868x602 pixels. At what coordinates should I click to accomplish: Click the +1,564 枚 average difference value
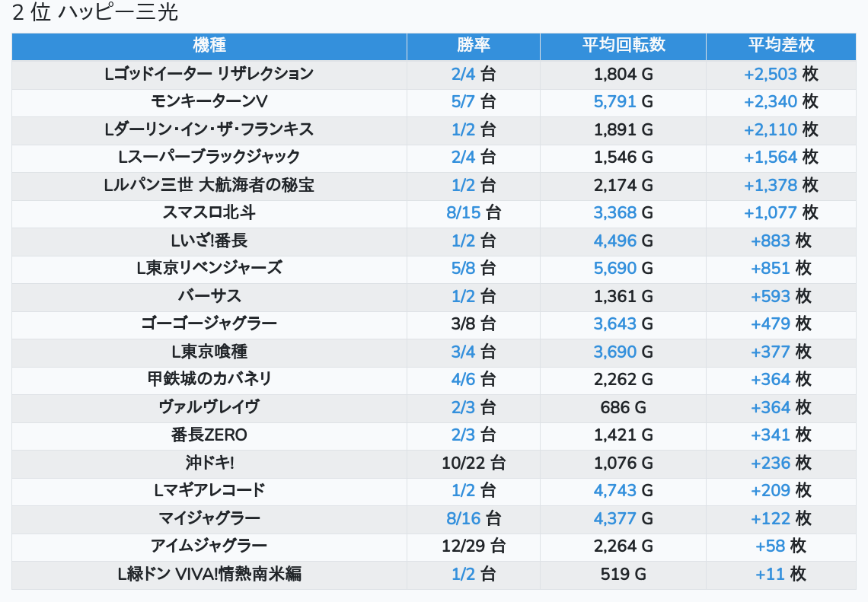coord(781,157)
